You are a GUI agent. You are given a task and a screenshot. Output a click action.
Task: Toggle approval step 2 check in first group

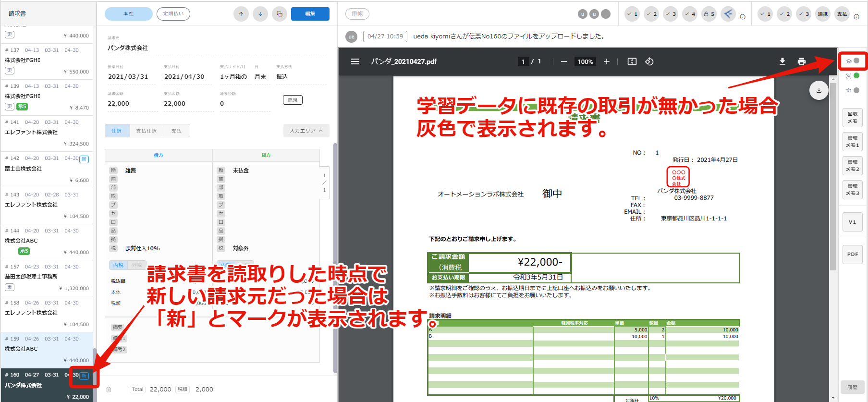pyautogui.click(x=651, y=14)
